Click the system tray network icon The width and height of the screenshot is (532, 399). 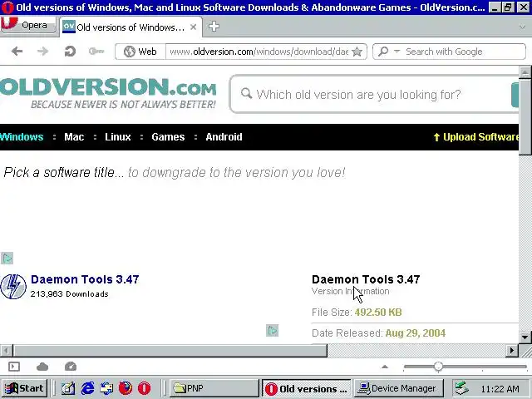tap(462, 388)
